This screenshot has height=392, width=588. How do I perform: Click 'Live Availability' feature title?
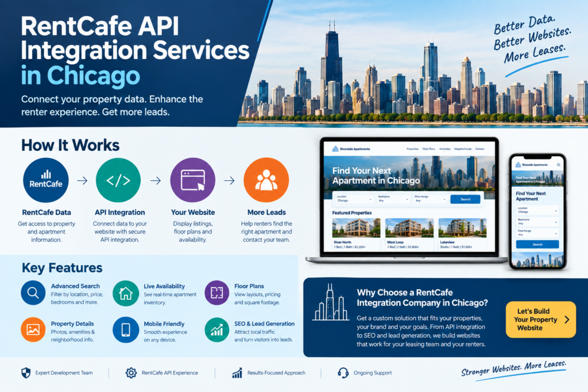tap(164, 286)
